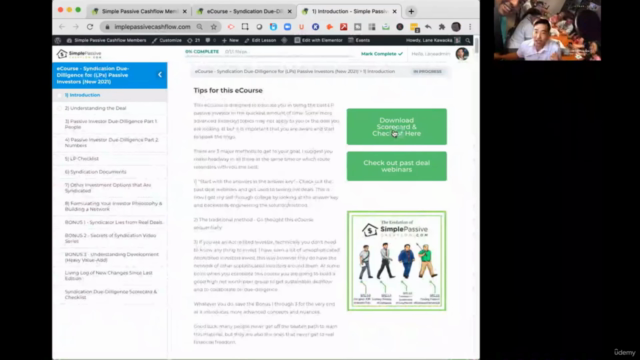The height and width of the screenshot is (360, 640).
Task: Click the search lens in the address bar
Action: click(x=200, y=27)
